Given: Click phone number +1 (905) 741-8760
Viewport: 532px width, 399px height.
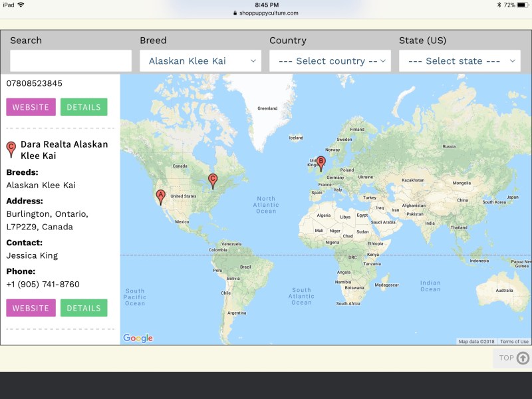Looking at the screenshot, I should 43,284.
